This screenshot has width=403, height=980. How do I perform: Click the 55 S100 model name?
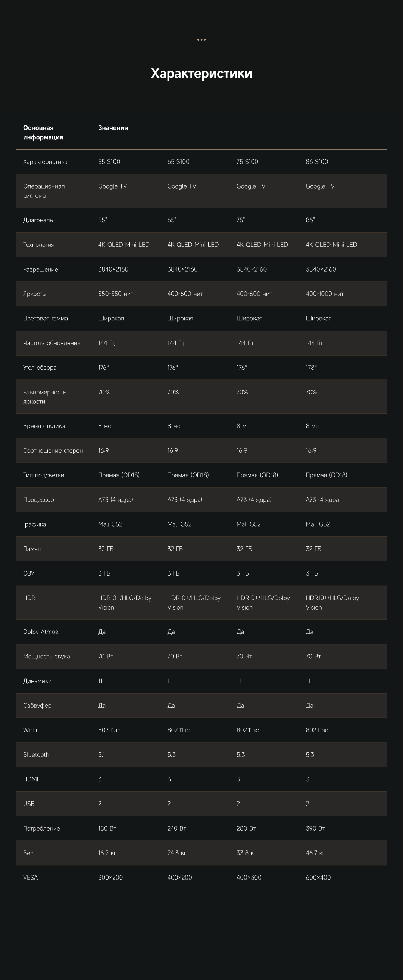tap(109, 162)
